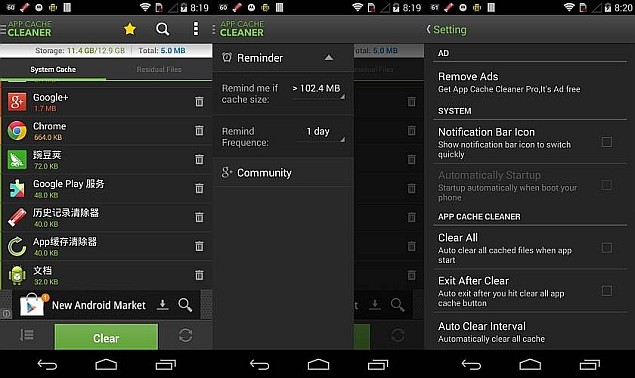635x378 pixels.
Task: Tap the refresh icon beside Clear
Action: coord(185,335)
